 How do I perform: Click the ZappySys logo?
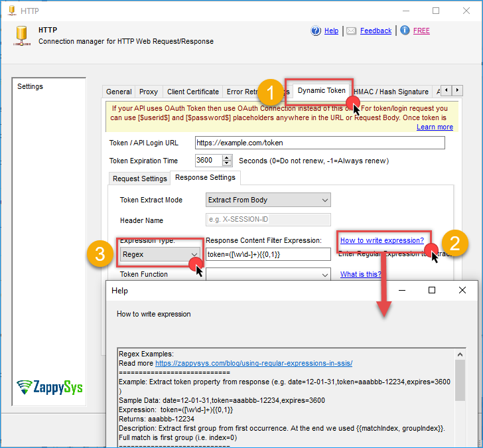[50, 387]
